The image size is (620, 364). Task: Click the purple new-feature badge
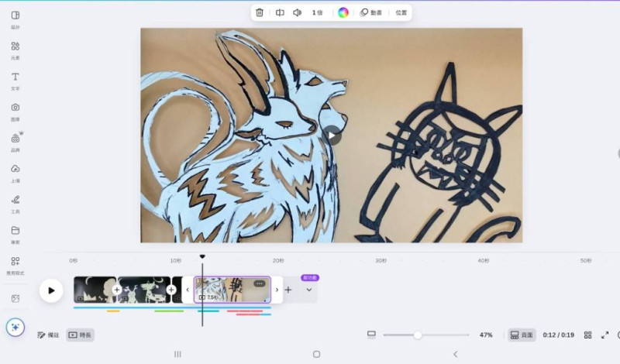point(309,278)
